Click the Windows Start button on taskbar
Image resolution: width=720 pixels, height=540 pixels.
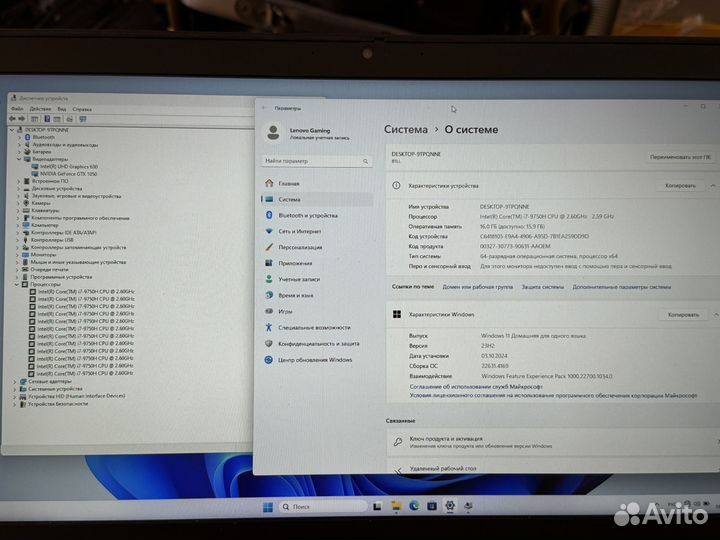tap(268, 507)
